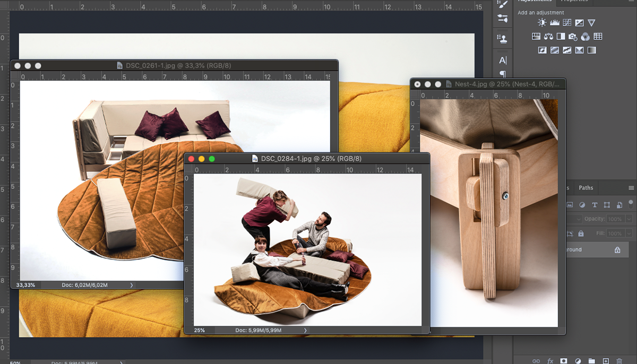Switch to the Properties tab

click(575, 2)
